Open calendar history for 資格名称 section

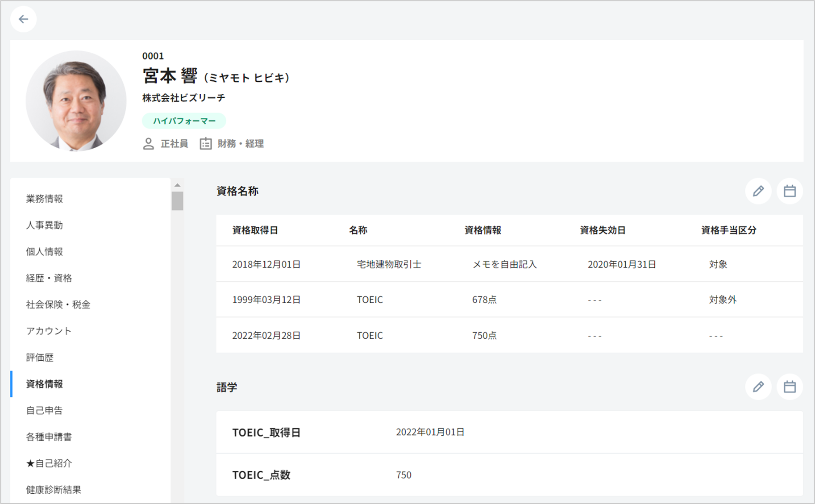pyautogui.click(x=789, y=191)
